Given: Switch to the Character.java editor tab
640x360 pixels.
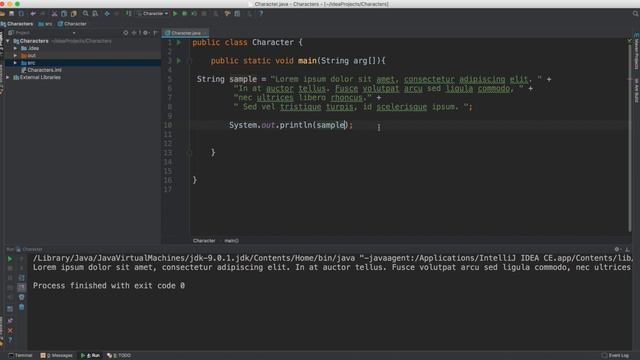Looking at the screenshot, I should point(185,33).
